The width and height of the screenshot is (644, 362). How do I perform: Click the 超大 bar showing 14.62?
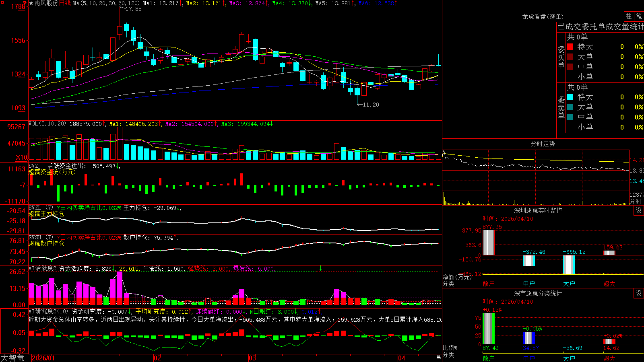pos(609,342)
